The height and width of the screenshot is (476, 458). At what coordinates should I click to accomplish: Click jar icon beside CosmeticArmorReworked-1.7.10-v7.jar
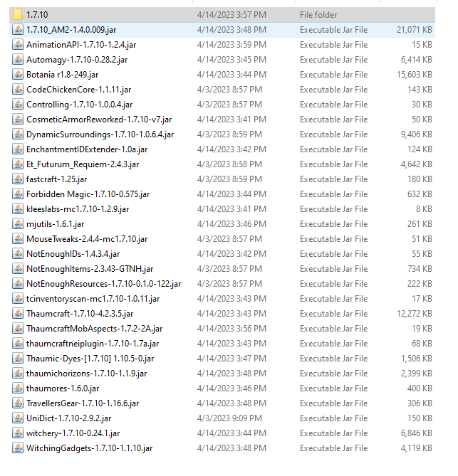pyautogui.click(x=18, y=120)
